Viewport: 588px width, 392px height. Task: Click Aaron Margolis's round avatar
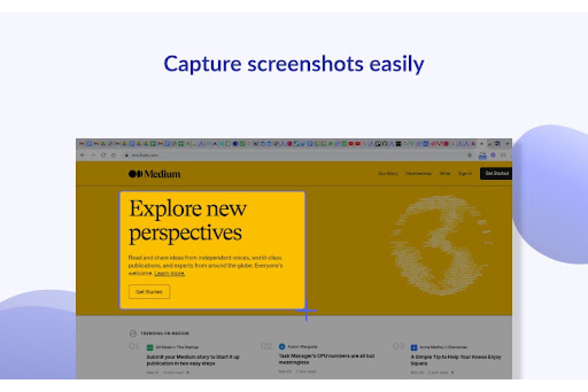(x=282, y=347)
